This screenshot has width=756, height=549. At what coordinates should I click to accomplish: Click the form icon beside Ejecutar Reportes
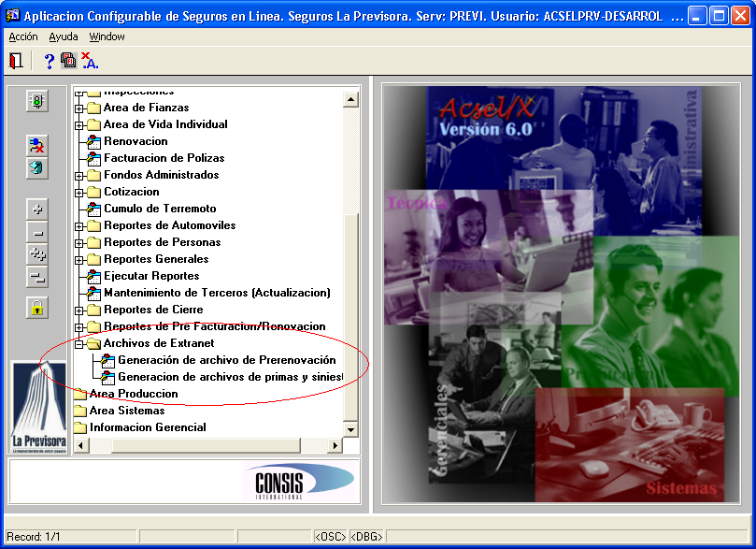[93, 277]
